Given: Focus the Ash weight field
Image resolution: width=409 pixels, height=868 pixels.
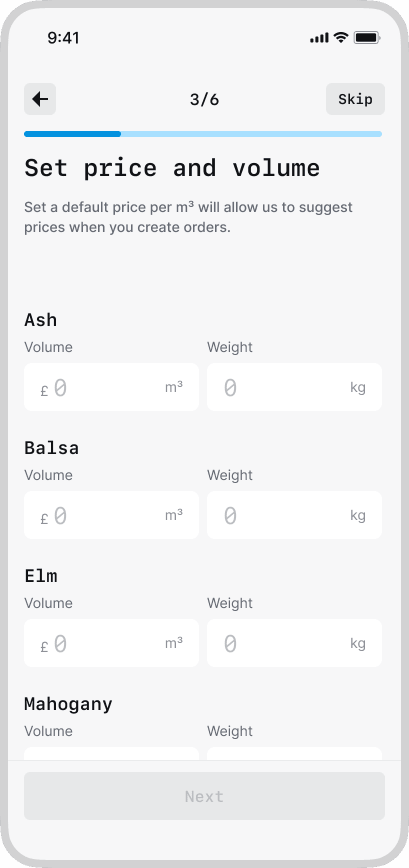Looking at the screenshot, I should tap(285, 387).
